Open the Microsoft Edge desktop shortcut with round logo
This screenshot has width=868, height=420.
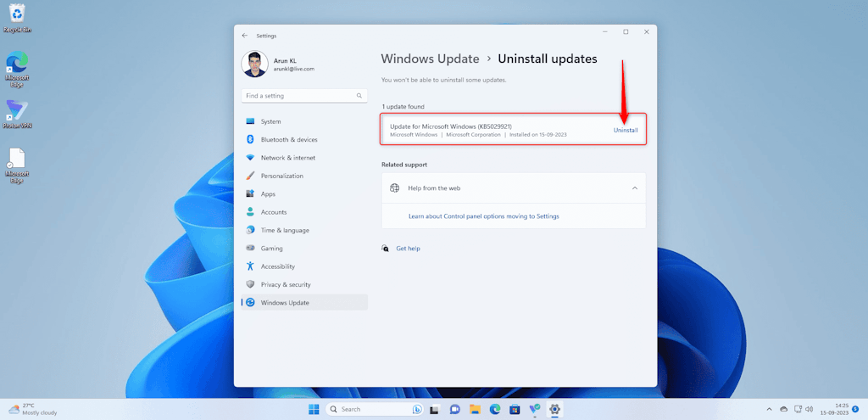click(x=17, y=70)
